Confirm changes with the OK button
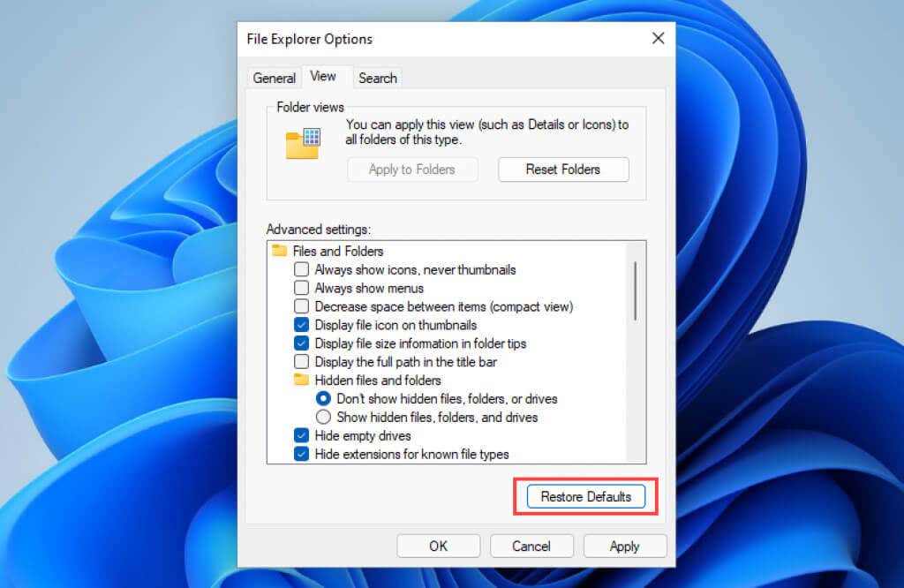The image size is (904, 588). (438, 546)
